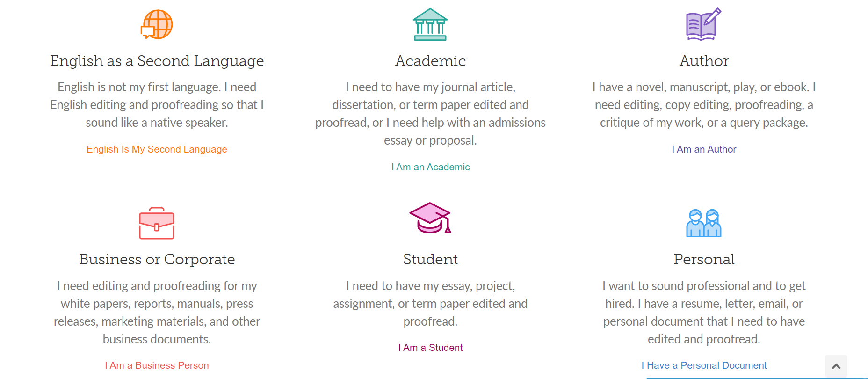Select the Author section heading
The width and height of the screenshot is (868, 379).
click(x=704, y=61)
